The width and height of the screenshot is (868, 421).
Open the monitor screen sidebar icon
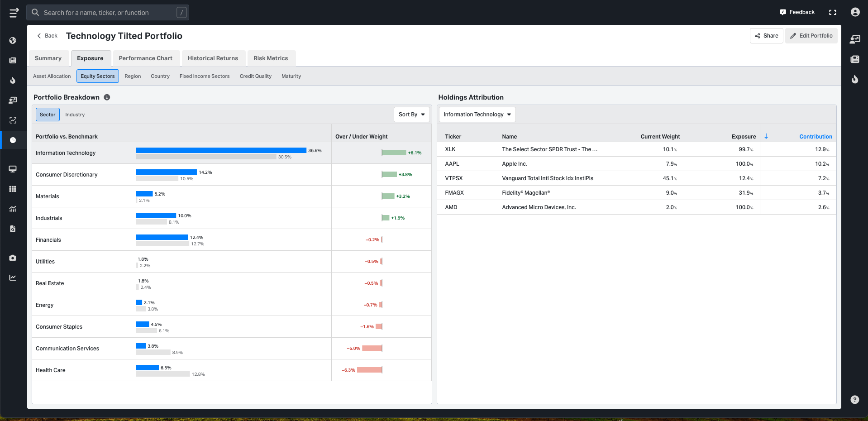13,169
